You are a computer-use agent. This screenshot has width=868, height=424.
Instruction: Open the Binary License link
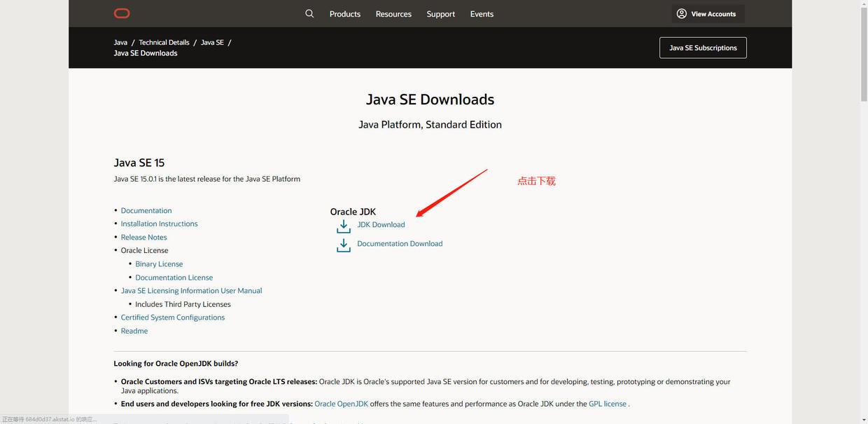(159, 264)
